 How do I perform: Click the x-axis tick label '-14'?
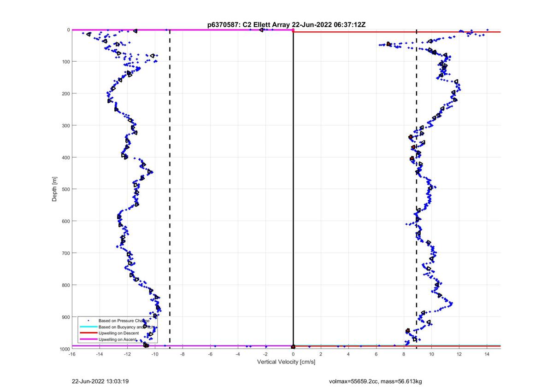click(100, 354)
